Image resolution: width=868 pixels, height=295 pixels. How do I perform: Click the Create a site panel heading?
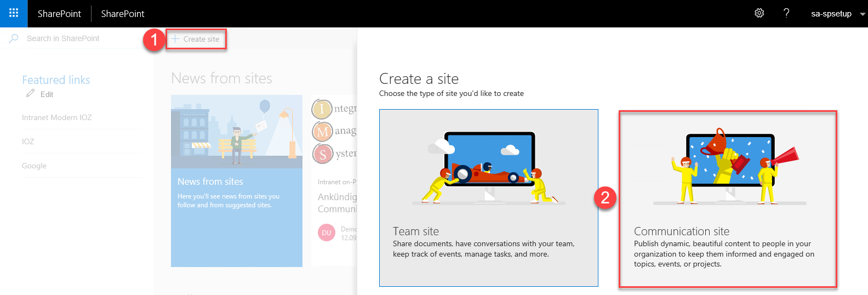coord(419,79)
